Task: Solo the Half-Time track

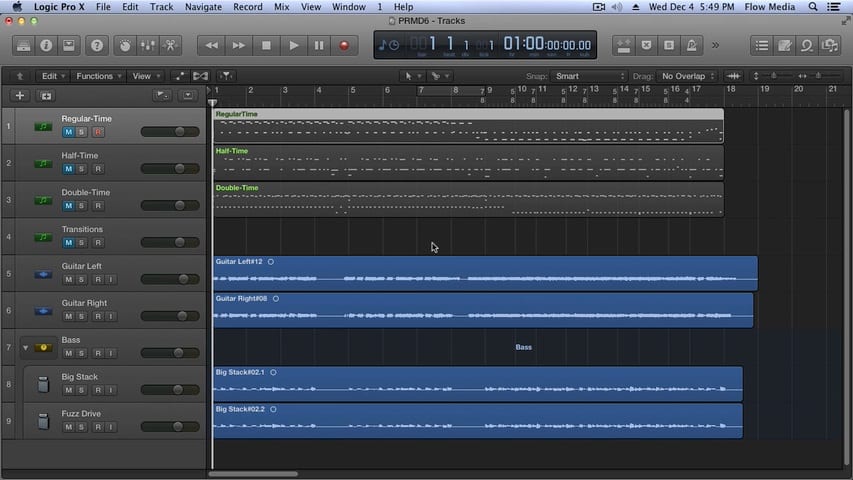Action: pyautogui.click(x=83, y=169)
